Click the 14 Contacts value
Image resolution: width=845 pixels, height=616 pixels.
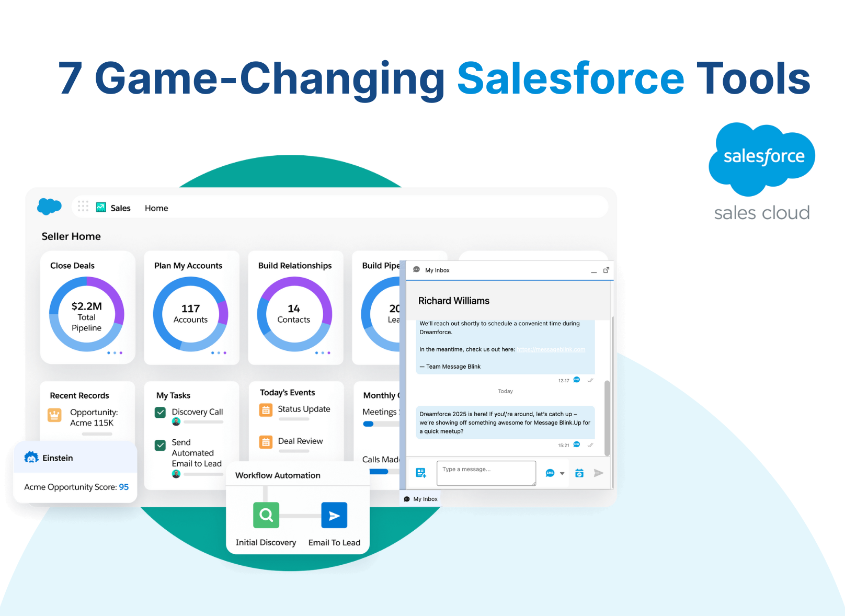click(x=294, y=314)
